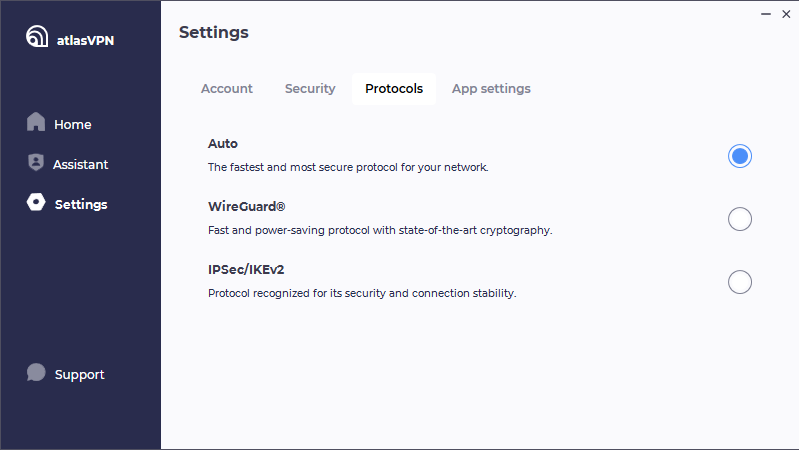Viewport: 799px width, 450px height.
Task: Click the Home house icon
Action: click(x=36, y=122)
